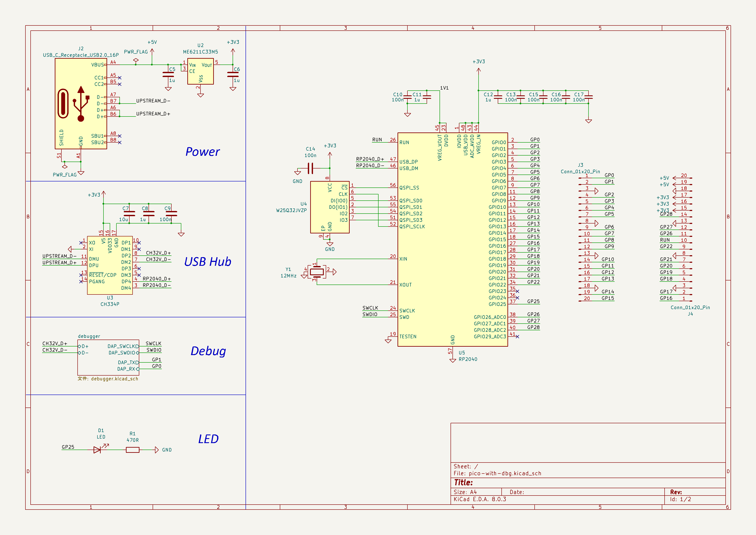Viewport: 756px width, 535px height.
Task: Click the SWCLK label at RP2040 pin 24
Action: pos(370,308)
